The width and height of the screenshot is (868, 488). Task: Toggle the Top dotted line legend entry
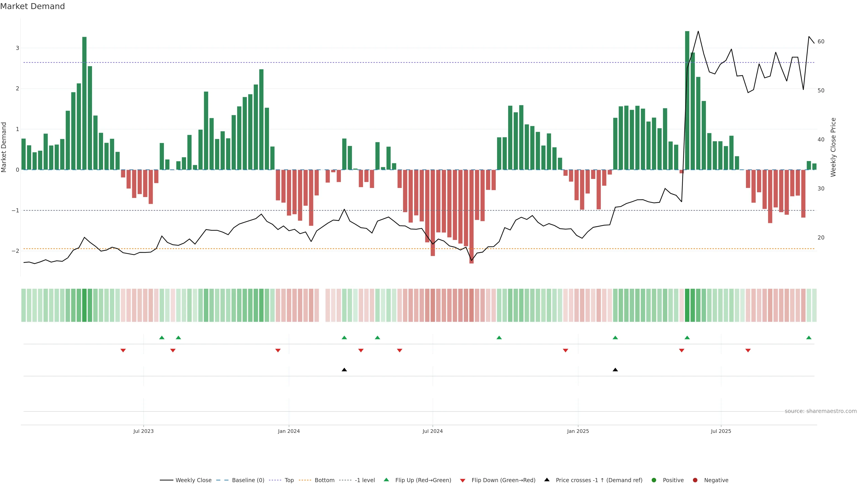tap(289, 480)
